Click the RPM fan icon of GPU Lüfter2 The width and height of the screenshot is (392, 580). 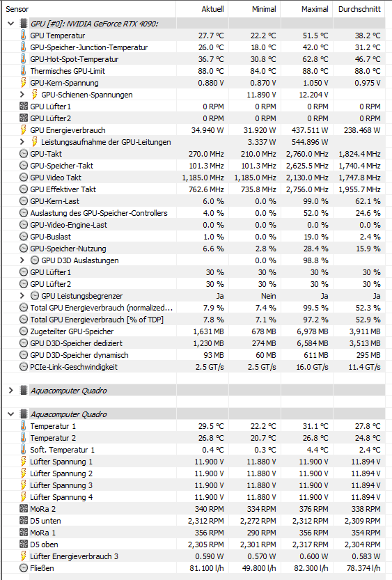(x=23, y=118)
